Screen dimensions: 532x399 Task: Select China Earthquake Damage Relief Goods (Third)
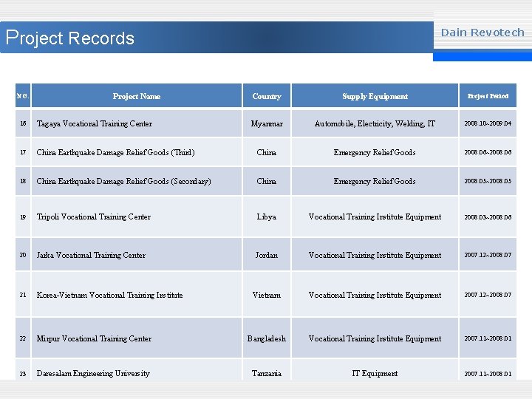point(116,152)
